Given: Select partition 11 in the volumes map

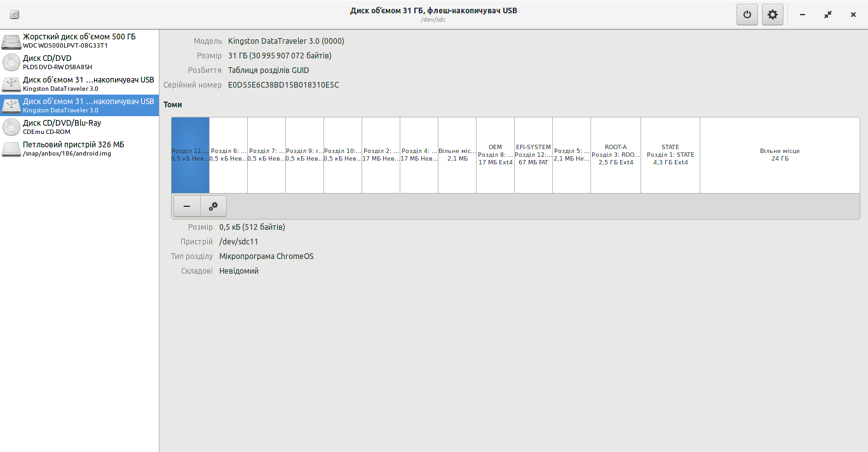Looking at the screenshot, I should tap(190, 155).
